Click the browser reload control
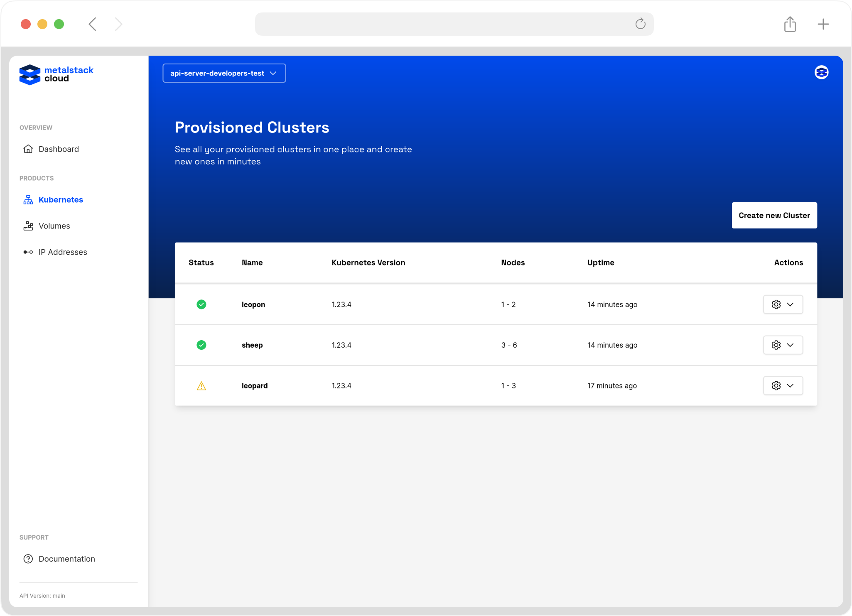 640,24
